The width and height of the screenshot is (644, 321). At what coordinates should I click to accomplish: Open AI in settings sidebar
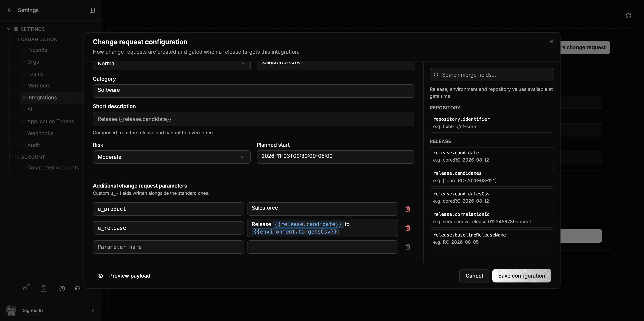(x=30, y=109)
